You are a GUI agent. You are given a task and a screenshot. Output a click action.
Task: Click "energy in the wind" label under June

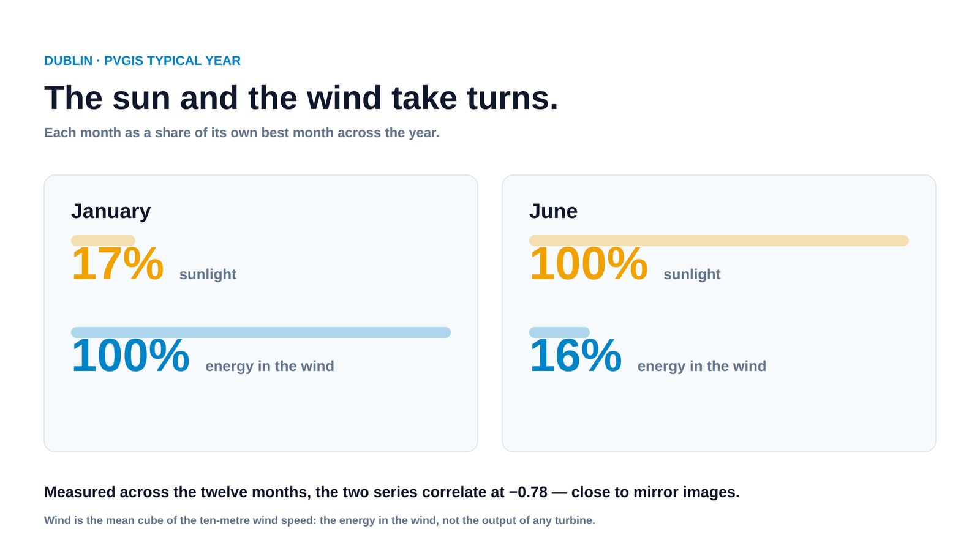[702, 366]
